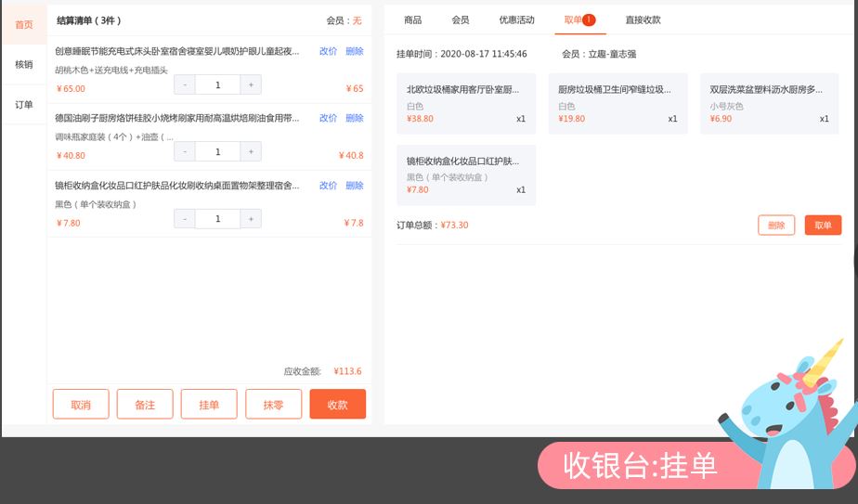Select the 北欧垃圾桶 product card
The image size is (858, 504).
coord(465,103)
